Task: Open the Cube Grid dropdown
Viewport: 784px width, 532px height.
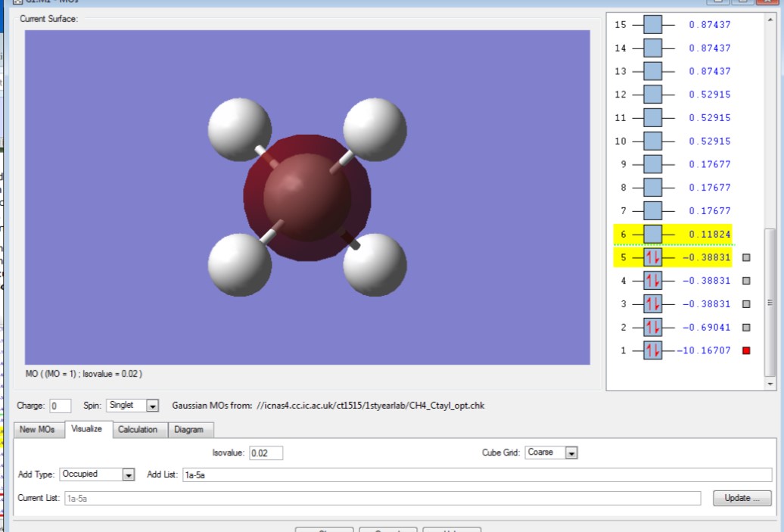Action: (x=571, y=453)
